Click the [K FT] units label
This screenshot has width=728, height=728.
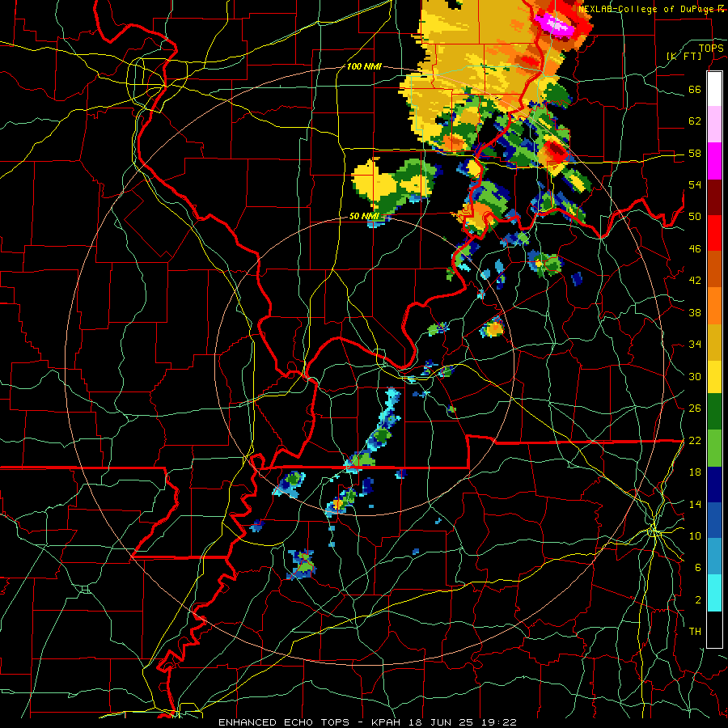(684, 57)
